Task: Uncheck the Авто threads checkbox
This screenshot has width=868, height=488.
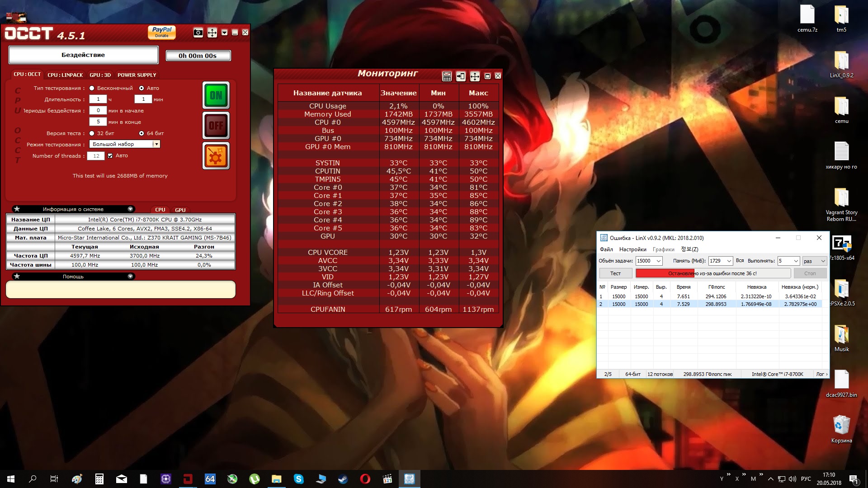Action: 110,155
